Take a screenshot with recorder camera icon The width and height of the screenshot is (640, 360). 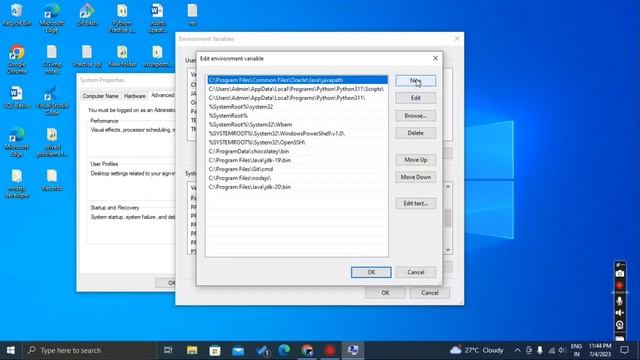point(620,273)
